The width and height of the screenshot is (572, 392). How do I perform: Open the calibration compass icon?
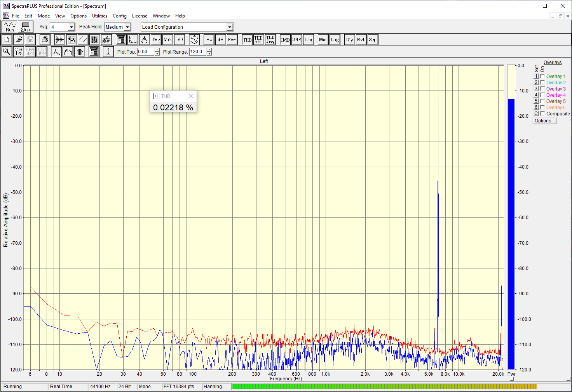(x=144, y=40)
